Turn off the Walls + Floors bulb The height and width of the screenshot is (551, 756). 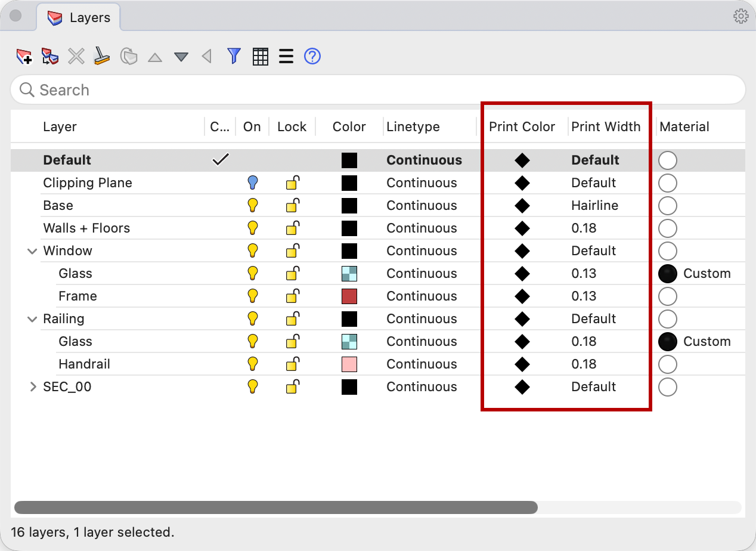tap(253, 228)
